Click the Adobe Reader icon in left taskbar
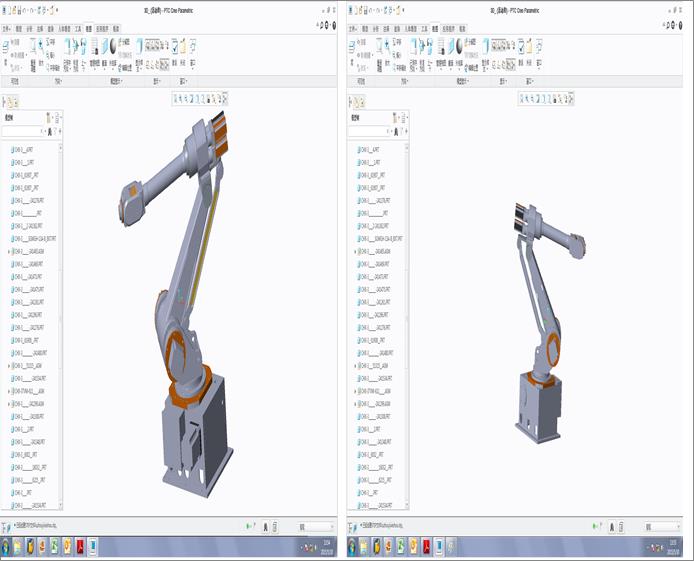The width and height of the screenshot is (694, 561). click(x=81, y=546)
